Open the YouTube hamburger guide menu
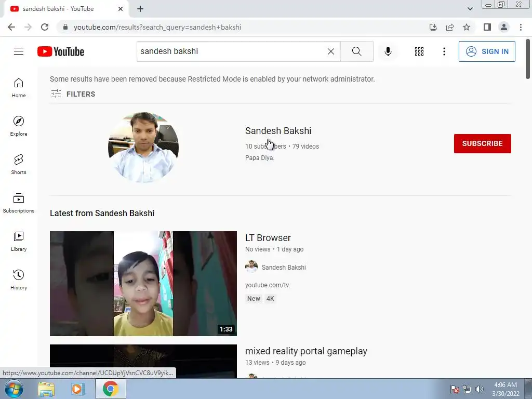 (19, 51)
